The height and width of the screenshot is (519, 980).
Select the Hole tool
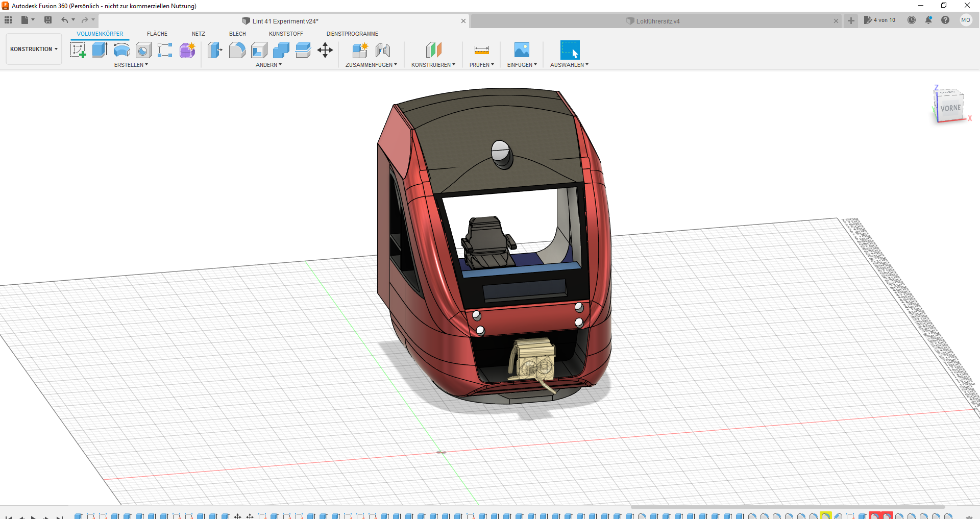click(143, 50)
